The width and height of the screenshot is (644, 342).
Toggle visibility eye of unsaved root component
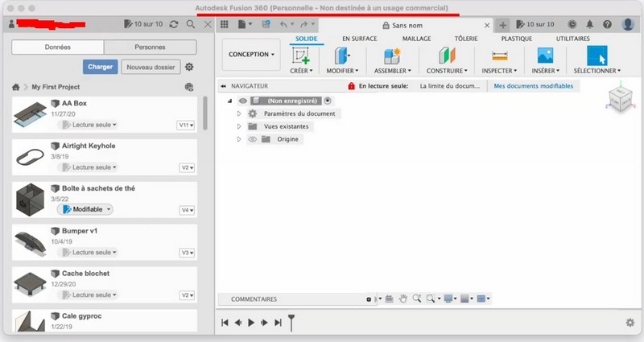[x=242, y=101]
